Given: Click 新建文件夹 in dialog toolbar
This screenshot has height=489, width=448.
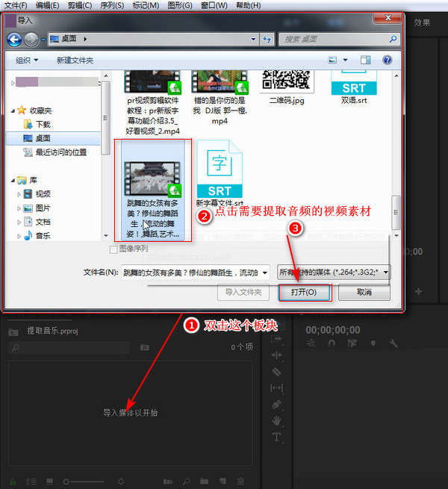Looking at the screenshot, I should (x=75, y=60).
